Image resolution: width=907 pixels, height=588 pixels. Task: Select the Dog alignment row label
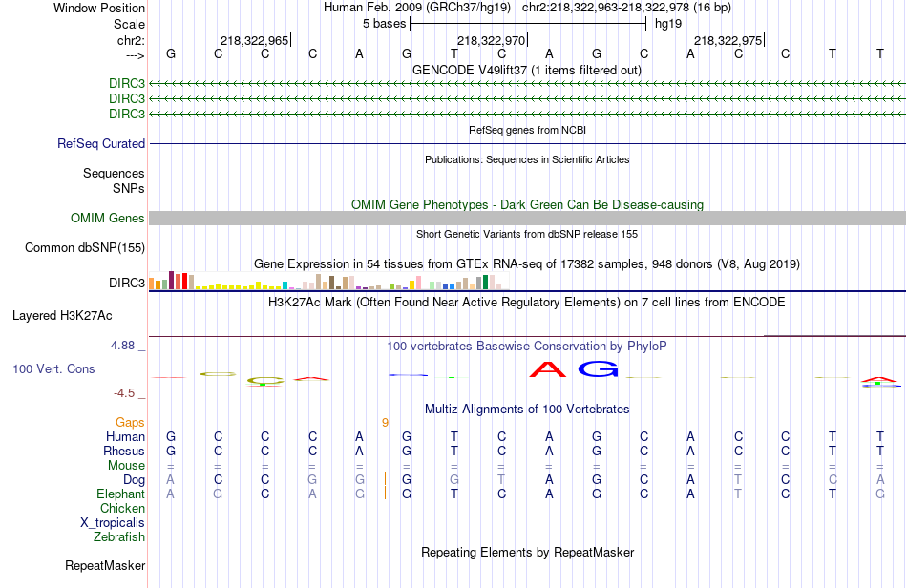(x=135, y=480)
